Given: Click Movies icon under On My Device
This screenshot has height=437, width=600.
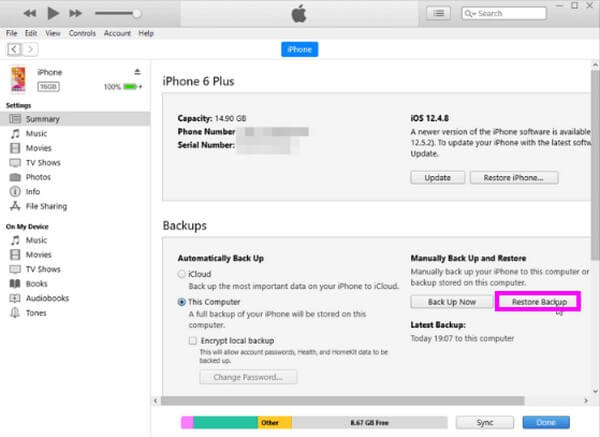Looking at the screenshot, I should pyautogui.click(x=15, y=255).
